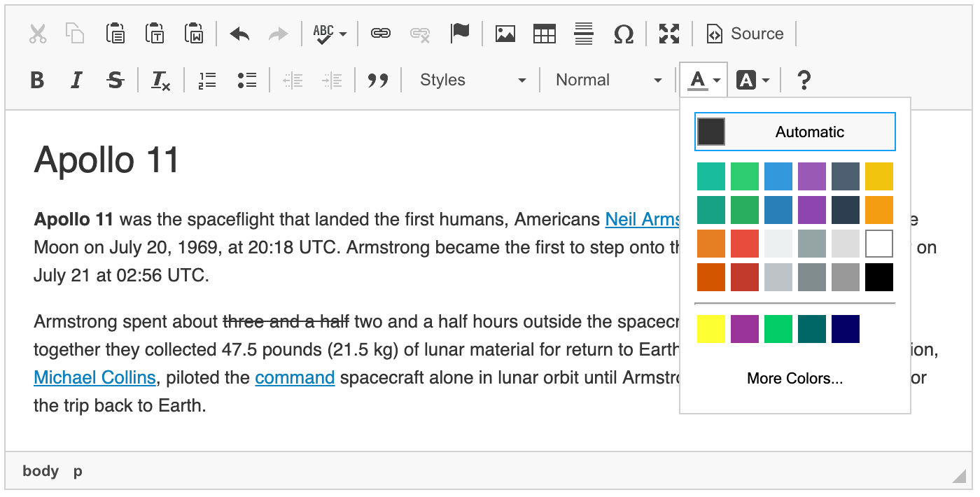Open the background color dropdown

click(752, 80)
